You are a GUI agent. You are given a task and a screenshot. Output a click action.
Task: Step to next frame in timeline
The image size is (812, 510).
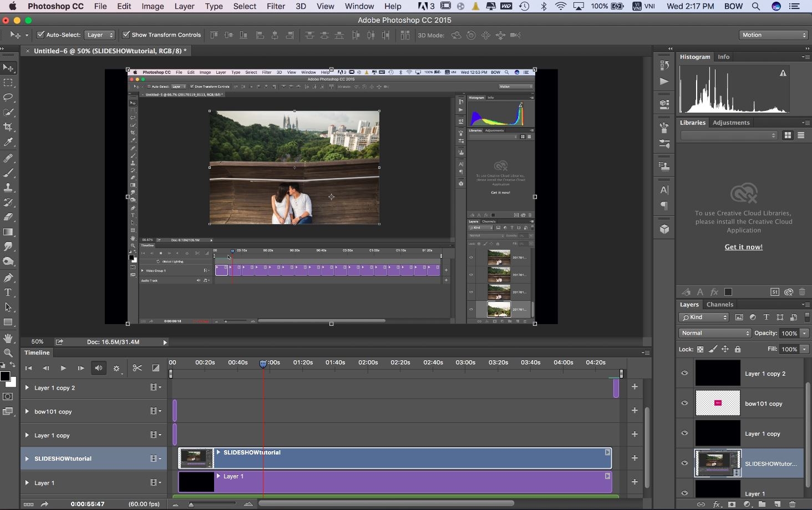pyautogui.click(x=81, y=368)
